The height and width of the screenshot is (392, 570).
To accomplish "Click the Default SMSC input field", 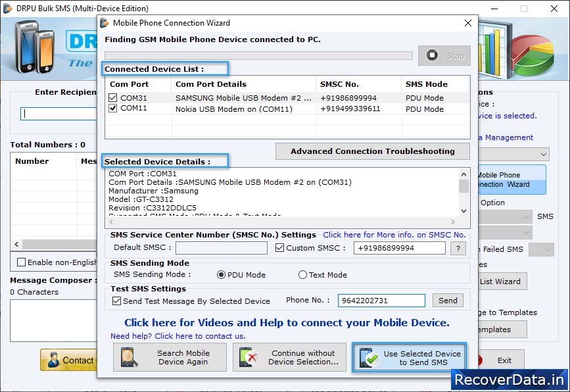I will pos(222,249).
